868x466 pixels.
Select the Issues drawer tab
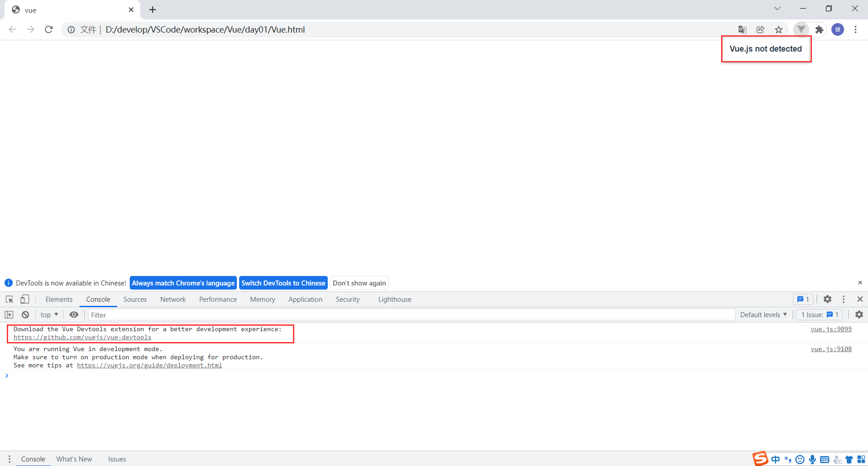coord(117,459)
